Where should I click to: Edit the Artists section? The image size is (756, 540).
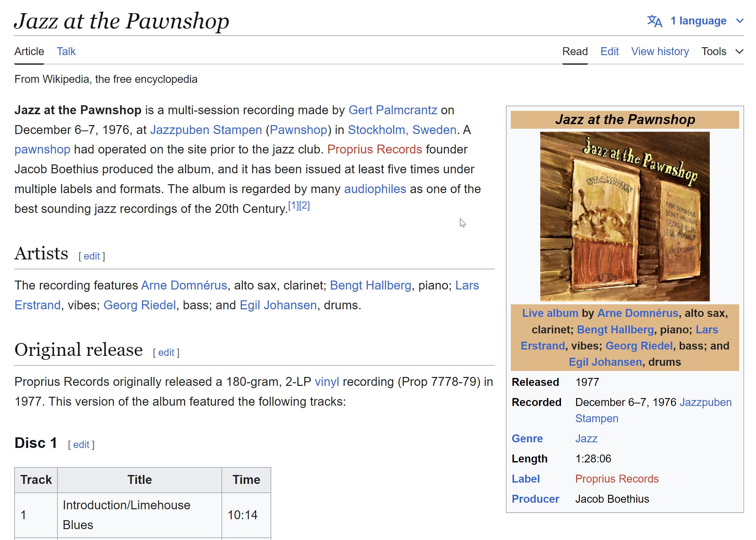pyautogui.click(x=92, y=256)
